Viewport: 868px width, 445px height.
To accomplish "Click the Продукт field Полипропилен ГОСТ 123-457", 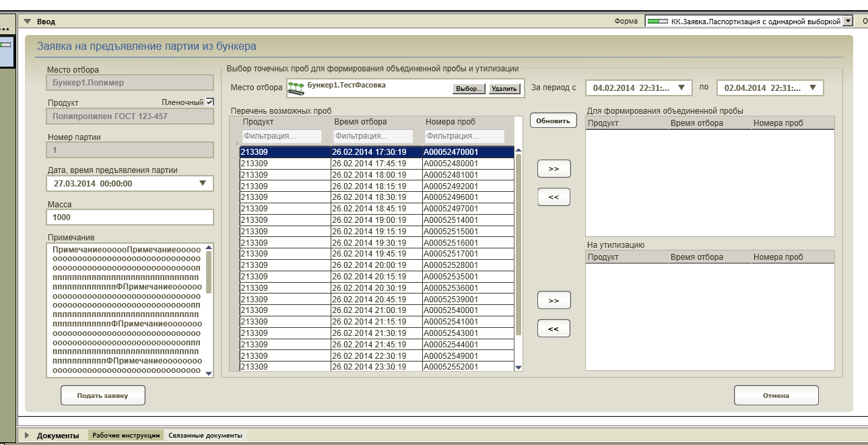I will tap(130, 116).
